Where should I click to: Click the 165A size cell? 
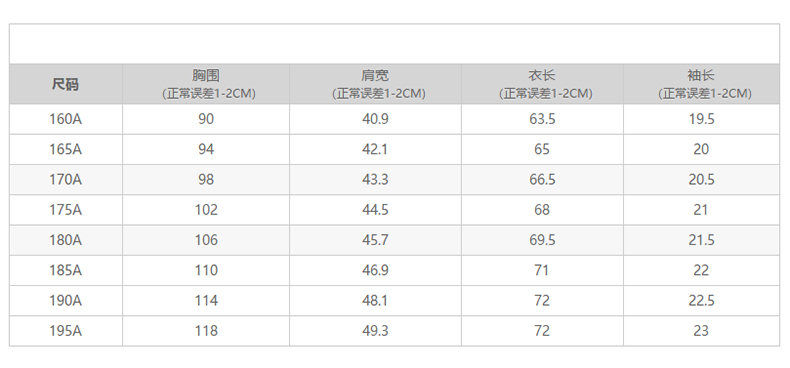(65, 150)
